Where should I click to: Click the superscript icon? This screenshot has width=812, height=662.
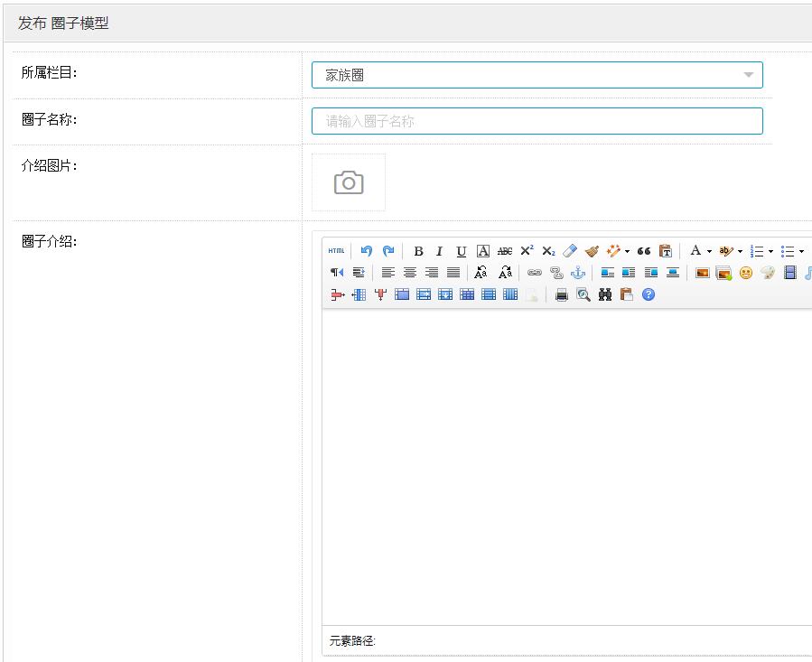(x=527, y=251)
